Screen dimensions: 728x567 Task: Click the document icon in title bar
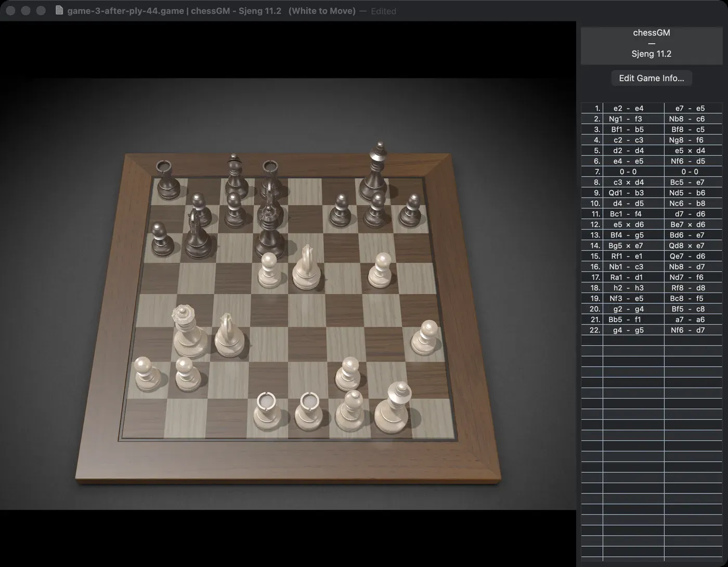59,10
